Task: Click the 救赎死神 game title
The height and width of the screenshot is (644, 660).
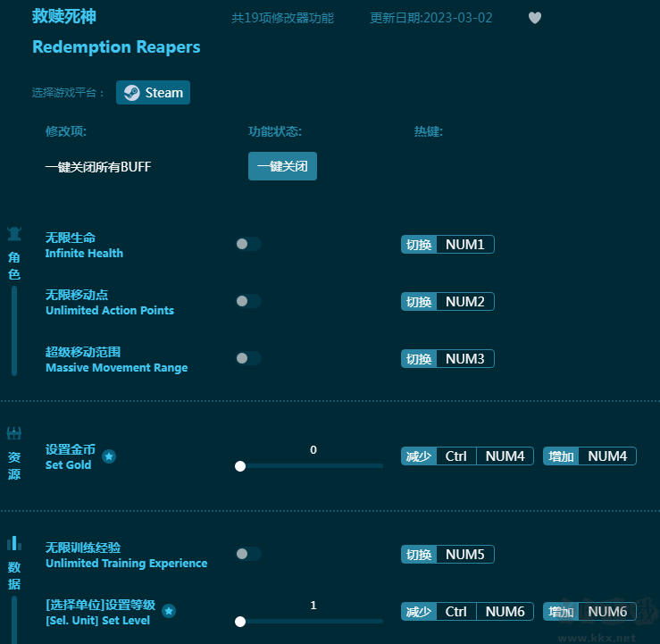Action: (x=64, y=16)
